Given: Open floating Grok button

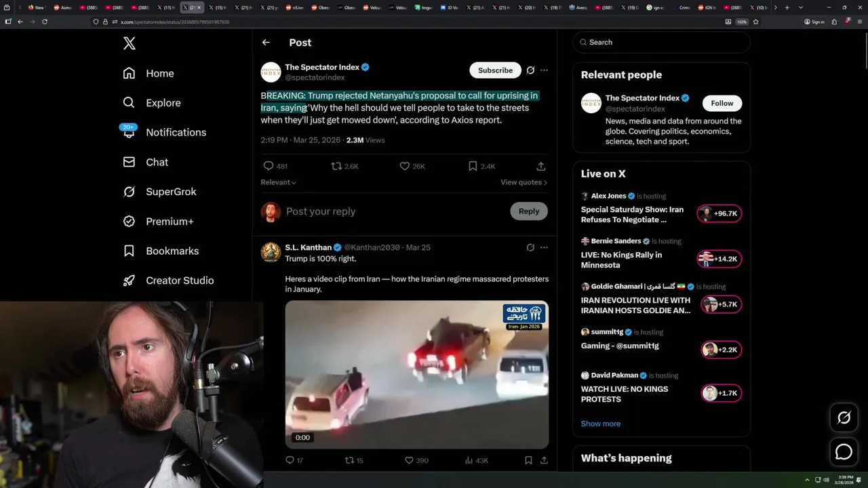Looking at the screenshot, I should [844, 418].
